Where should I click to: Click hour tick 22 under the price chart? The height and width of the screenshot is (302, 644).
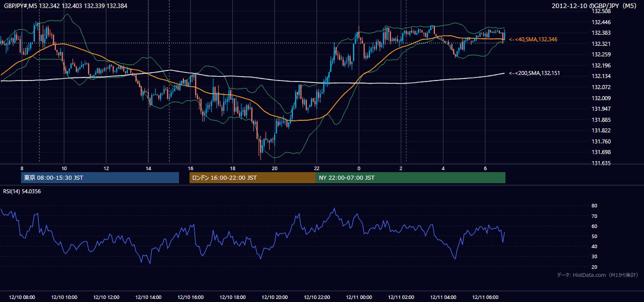tap(316, 168)
